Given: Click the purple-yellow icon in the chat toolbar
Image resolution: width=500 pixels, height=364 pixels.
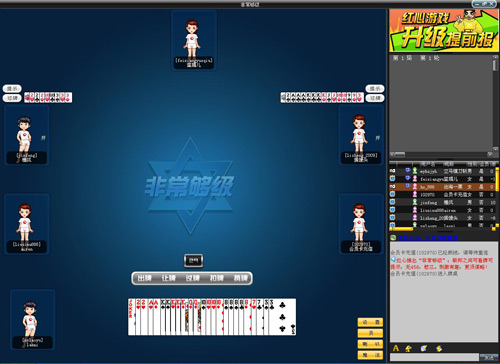Looking at the screenshot, I should pyautogui.click(x=424, y=348).
